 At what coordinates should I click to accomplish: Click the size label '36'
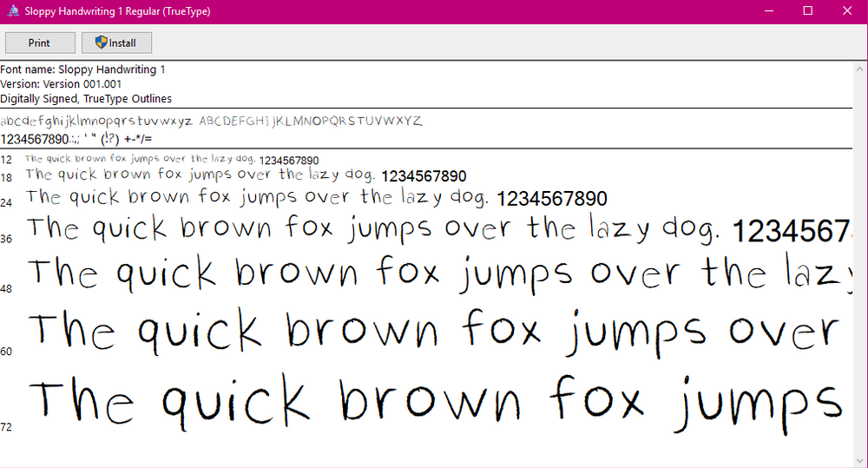(6, 239)
